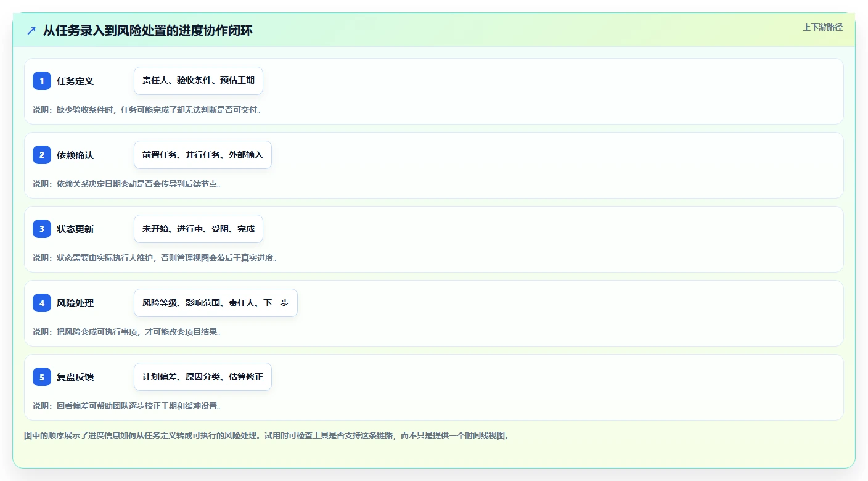The height and width of the screenshot is (481, 868).
Task: Click the arrow icon beside the title
Action: coord(31,31)
